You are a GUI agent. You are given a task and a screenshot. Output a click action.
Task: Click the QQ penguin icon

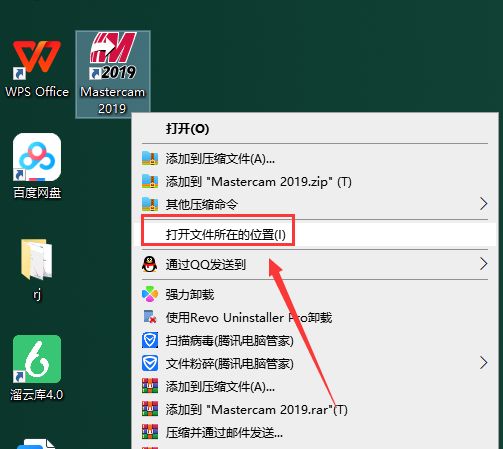tap(150, 264)
